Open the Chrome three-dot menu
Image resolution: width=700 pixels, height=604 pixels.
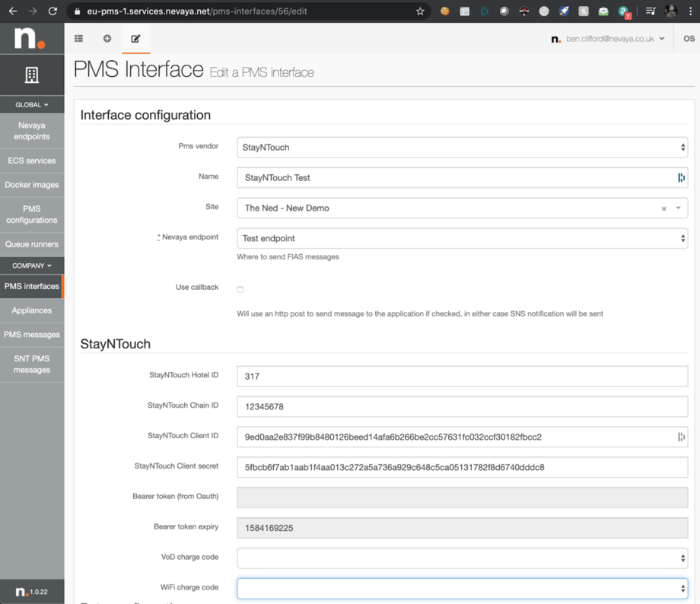pos(690,11)
